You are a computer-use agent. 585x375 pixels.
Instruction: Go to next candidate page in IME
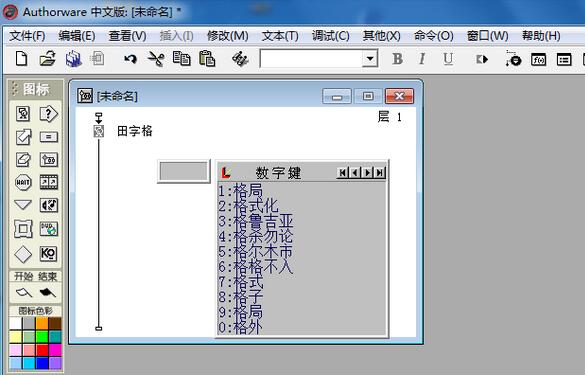coord(367,172)
